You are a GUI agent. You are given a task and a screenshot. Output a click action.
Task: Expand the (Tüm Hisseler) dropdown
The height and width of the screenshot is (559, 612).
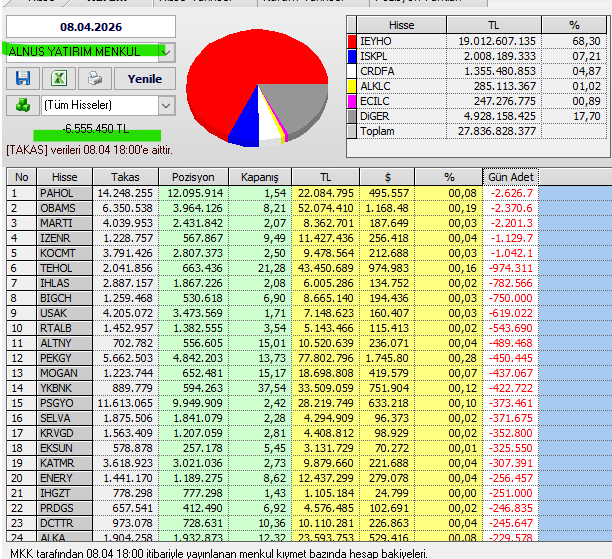[x=166, y=105]
